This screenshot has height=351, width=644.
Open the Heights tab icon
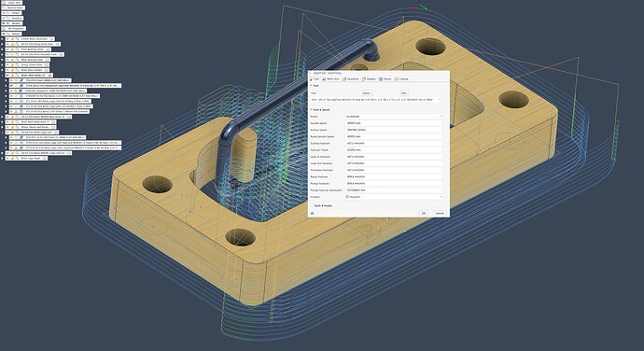click(x=364, y=79)
